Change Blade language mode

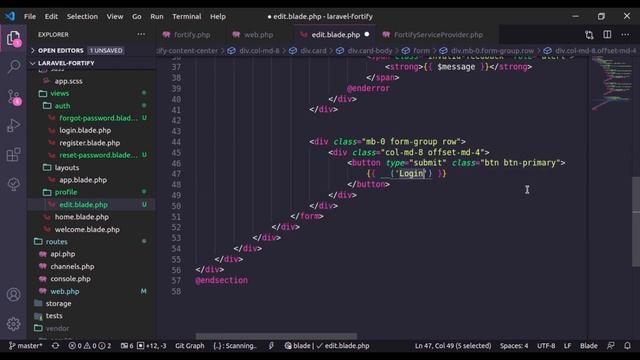589,346
